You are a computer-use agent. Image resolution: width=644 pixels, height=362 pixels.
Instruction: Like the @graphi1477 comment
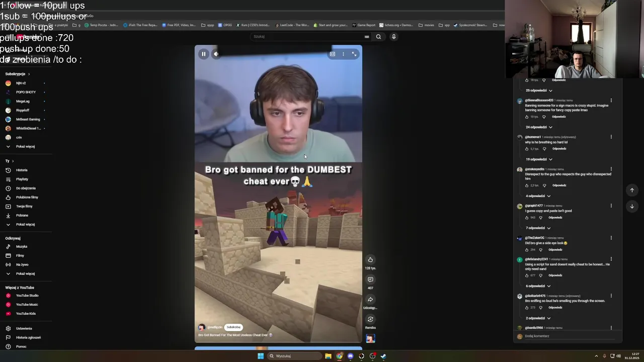[x=527, y=218]
